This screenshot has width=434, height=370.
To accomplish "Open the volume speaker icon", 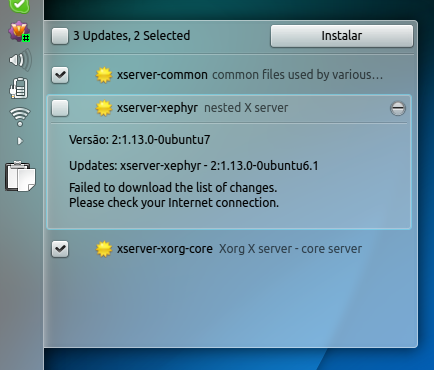I will pyautogui.click(x=20, y=60).
